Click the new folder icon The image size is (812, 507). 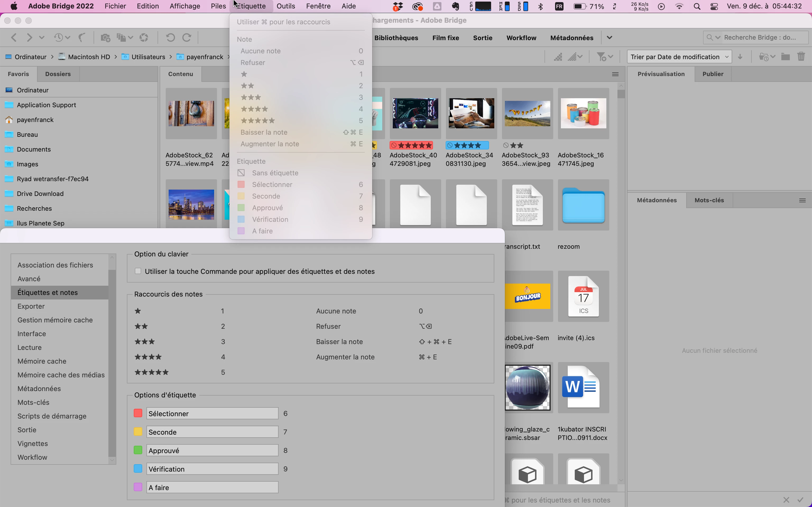(785, 57)
